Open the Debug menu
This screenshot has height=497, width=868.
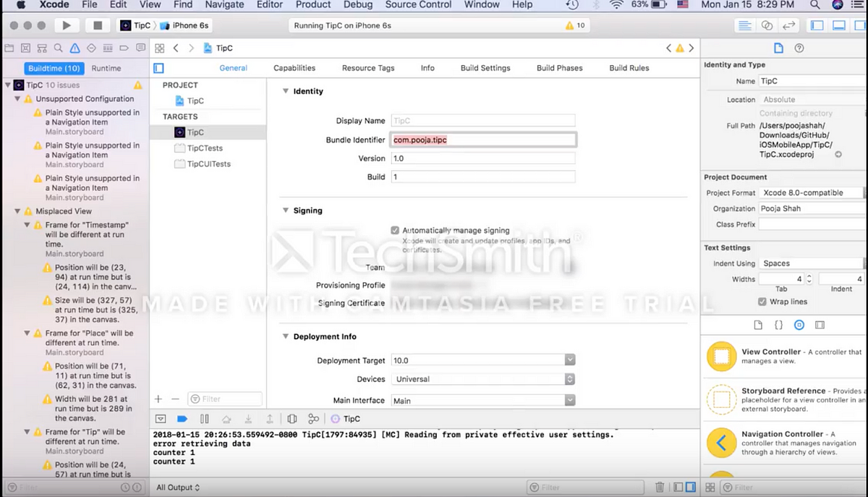tap(358, 4)
